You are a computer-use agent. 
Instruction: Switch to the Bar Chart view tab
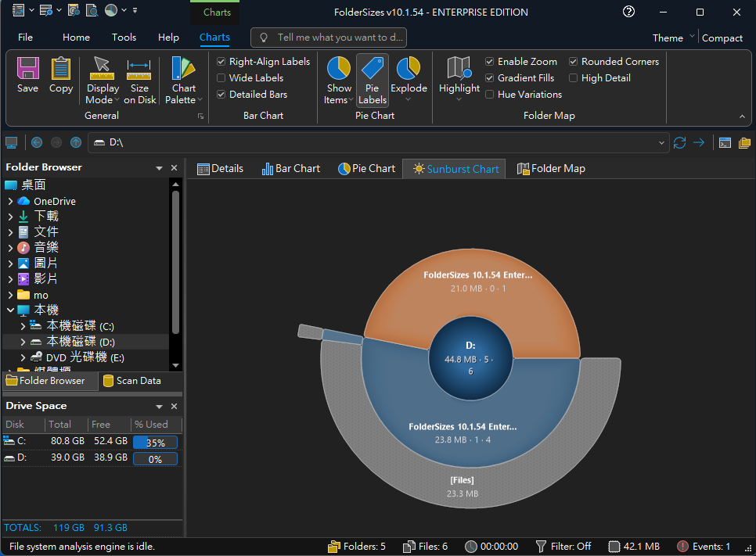tap(290, 169)
